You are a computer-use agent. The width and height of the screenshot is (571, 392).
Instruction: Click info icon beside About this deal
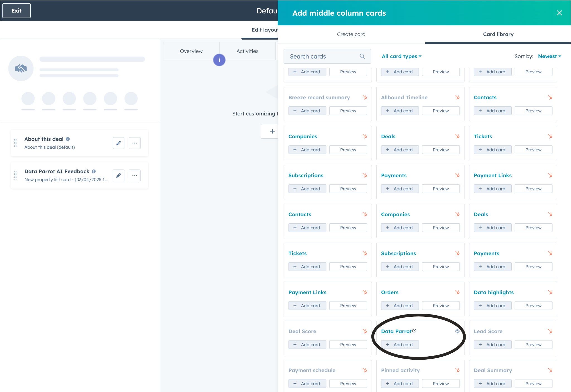68,139
